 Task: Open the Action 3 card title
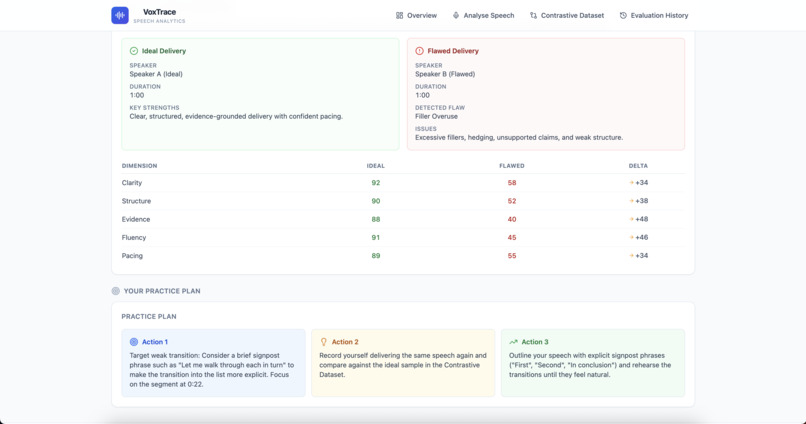coord(535,342)
